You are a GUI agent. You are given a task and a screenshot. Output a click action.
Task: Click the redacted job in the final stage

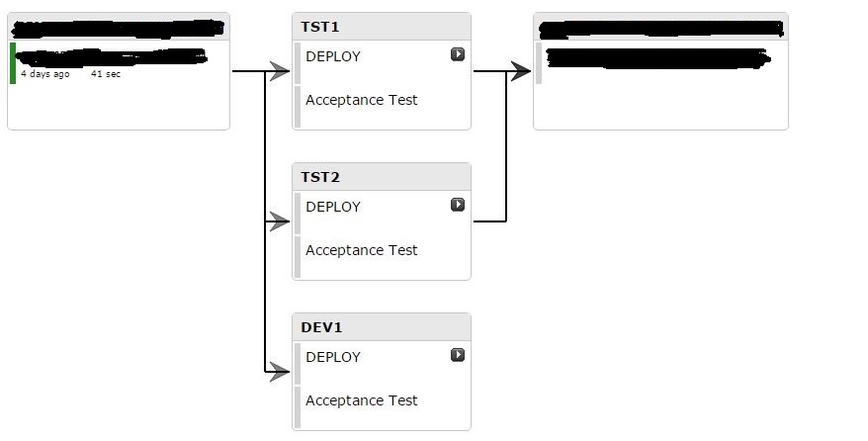coord(657,57)
